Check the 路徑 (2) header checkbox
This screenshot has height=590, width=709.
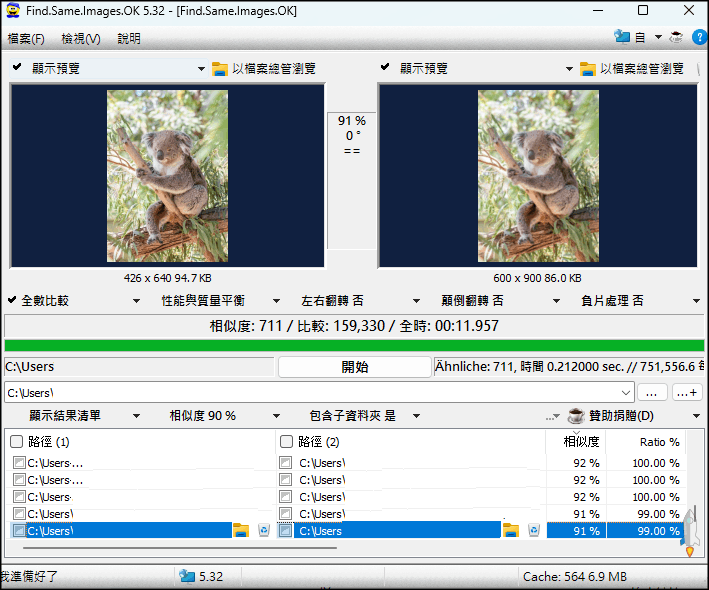click(x=287, y=442)
